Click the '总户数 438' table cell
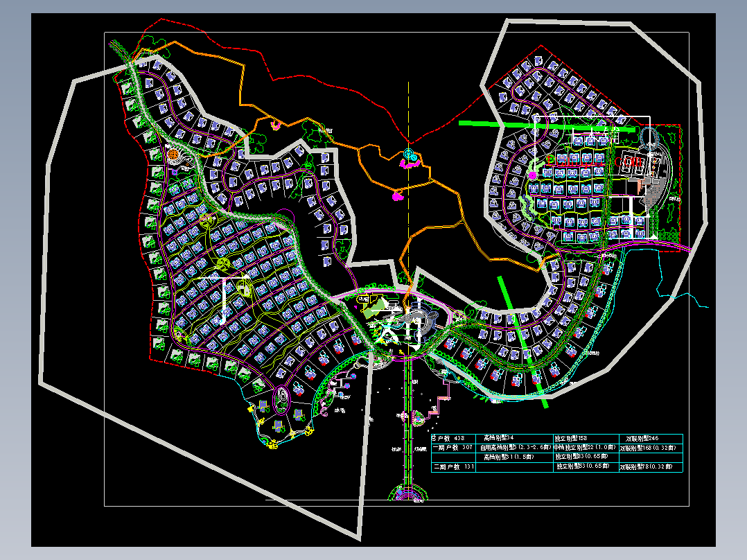The image size is (747, 560). 453,439
